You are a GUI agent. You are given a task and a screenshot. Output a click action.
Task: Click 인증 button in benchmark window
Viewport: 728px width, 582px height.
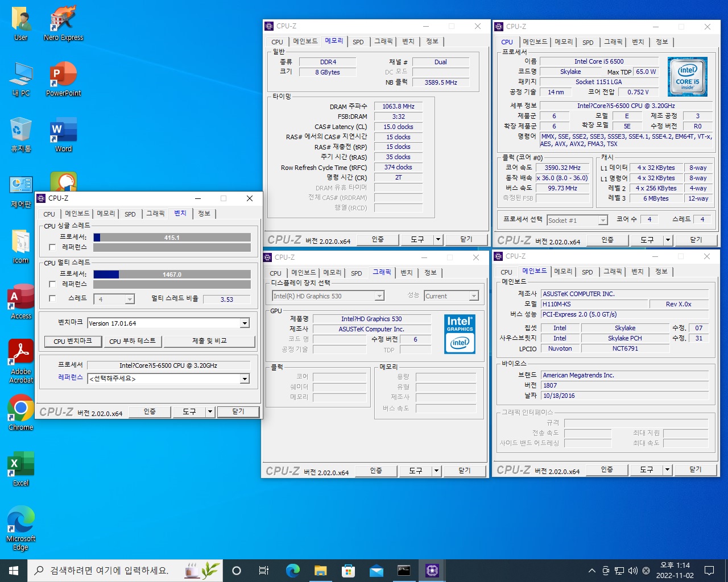[150, 411]
